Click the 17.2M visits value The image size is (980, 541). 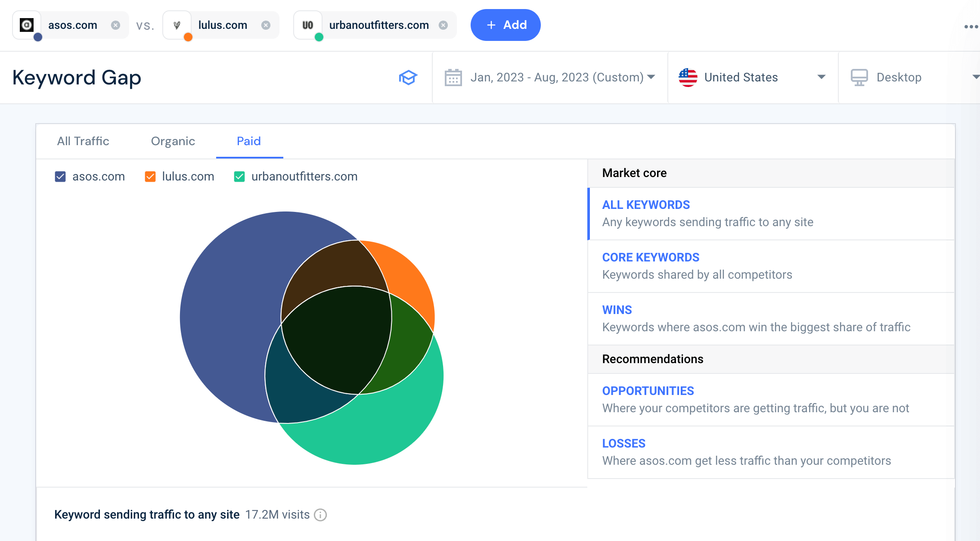(x=277, y=515)
